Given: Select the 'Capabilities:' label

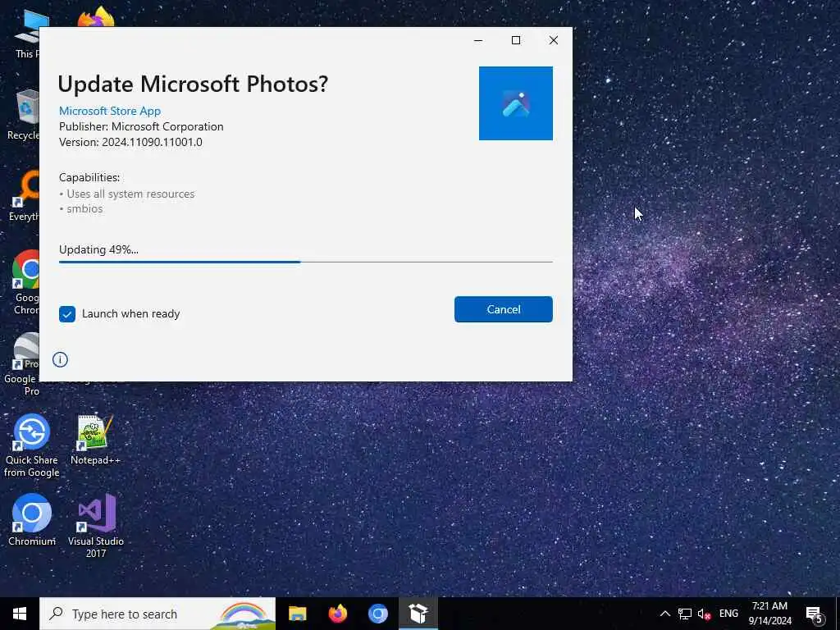Looking at the screenshot, I should [x=89, y=177].
